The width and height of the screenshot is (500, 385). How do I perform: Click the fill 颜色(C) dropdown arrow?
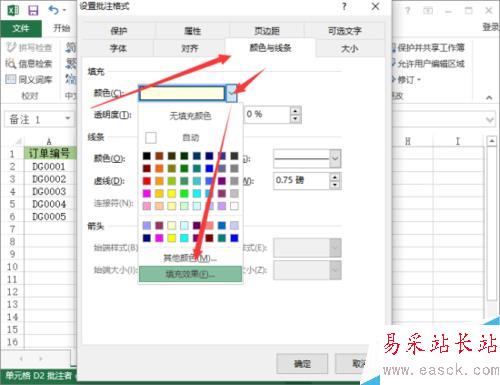pyautogui.click(x=232, y=93)
